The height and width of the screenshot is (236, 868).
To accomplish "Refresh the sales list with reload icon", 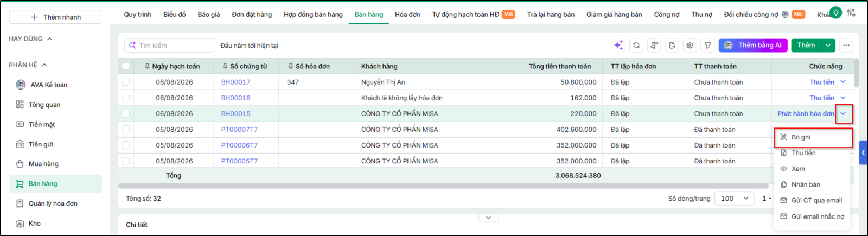I will 636,46.
